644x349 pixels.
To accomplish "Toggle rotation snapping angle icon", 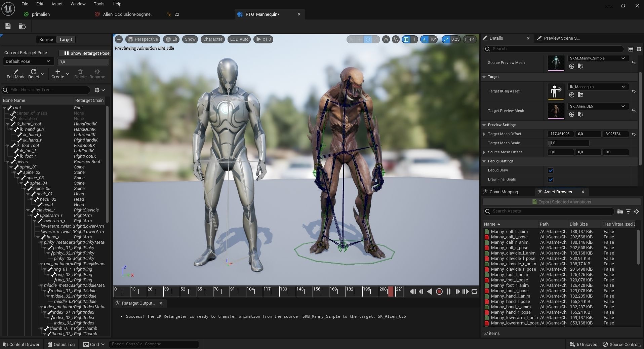I will 425,39.
